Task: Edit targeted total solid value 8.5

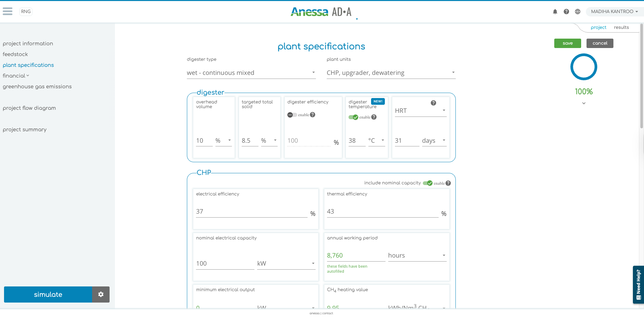Action: 250,141
